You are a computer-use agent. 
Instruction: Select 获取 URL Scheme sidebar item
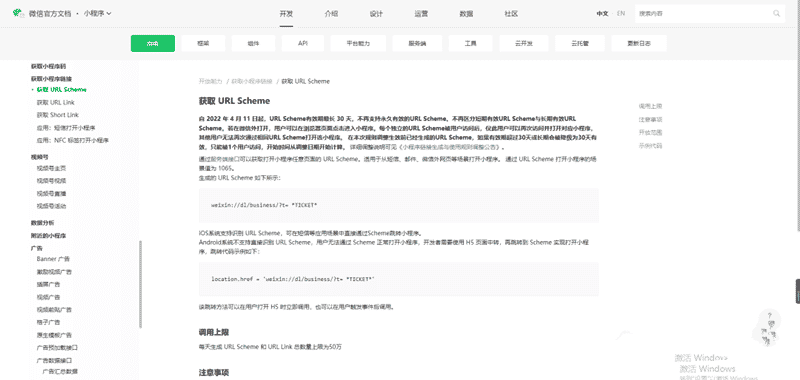click(61, 90)
